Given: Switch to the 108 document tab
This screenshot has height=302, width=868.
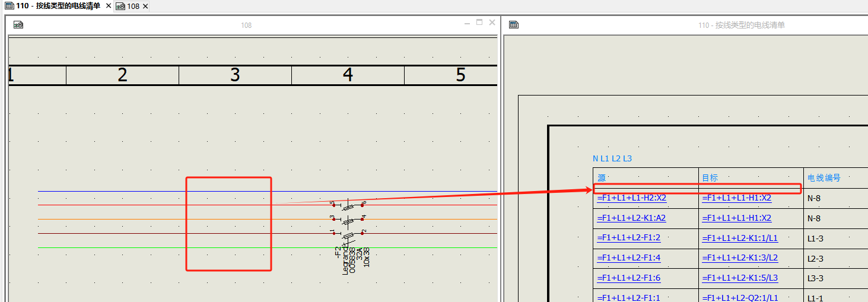Looking at the screenshot, I should (x=132, y=6).
